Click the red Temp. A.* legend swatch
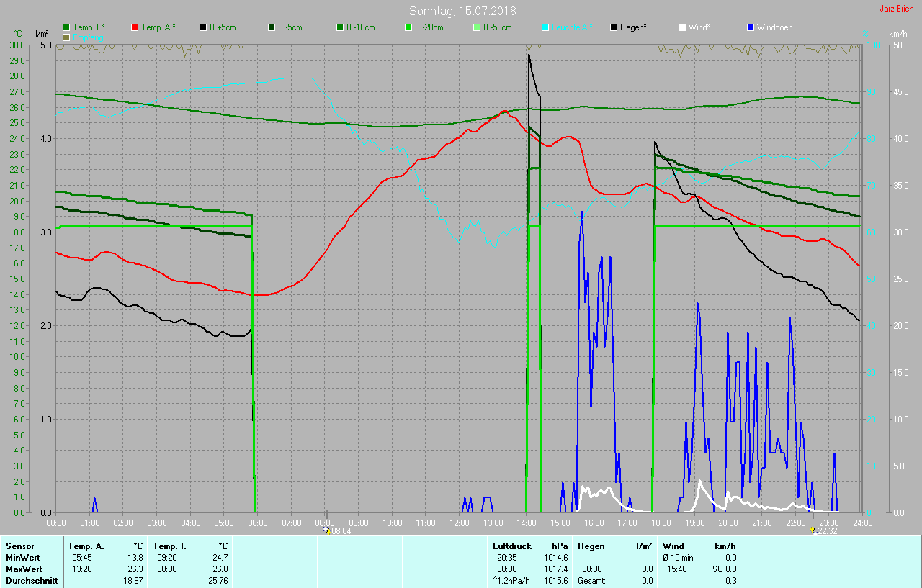The height and width of the screenshot is (588, 922). coord(135,27)
